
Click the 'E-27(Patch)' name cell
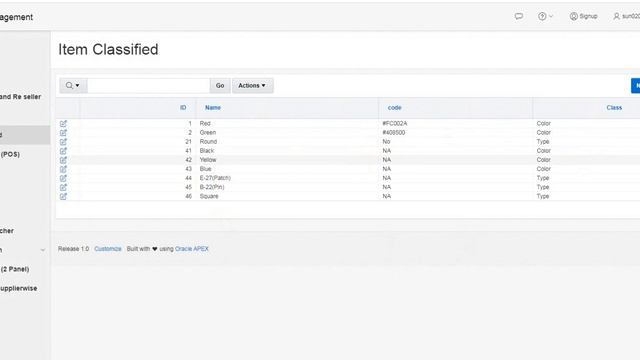pos(215,178)
